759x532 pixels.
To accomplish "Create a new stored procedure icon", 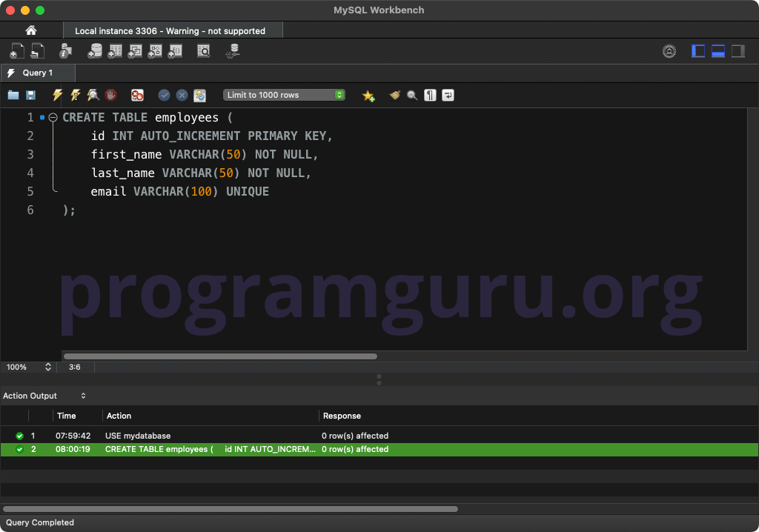I will (x=155, y=51).
